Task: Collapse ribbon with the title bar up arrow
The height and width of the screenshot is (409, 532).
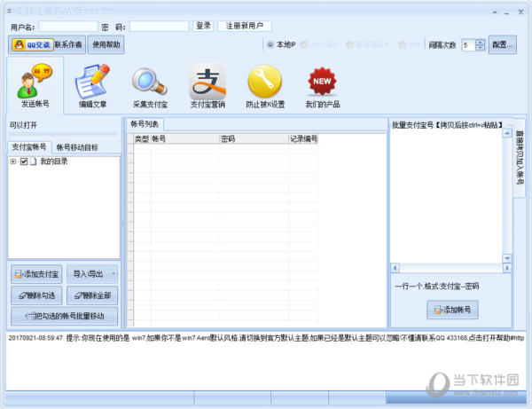Action: [495, 12]
